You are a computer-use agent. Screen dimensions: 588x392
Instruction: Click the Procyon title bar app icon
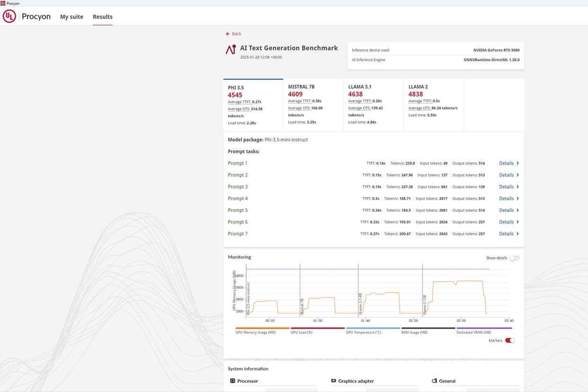point(3,3)
